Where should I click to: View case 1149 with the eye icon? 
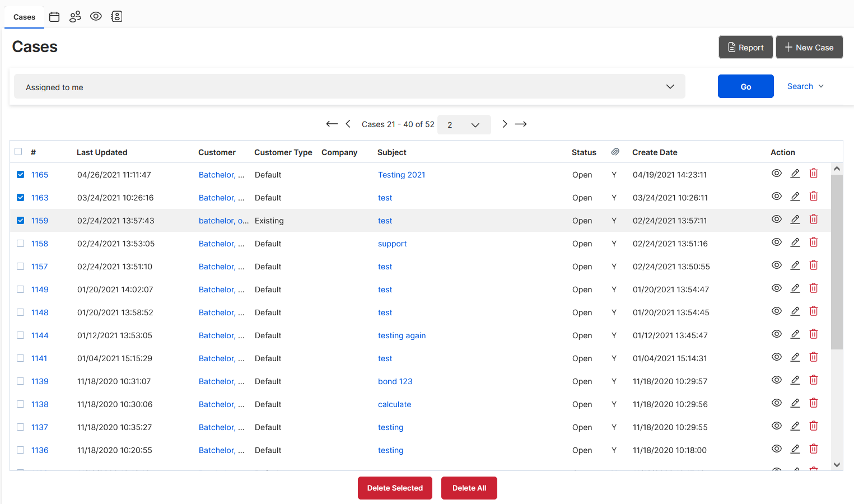click(777, 288)
